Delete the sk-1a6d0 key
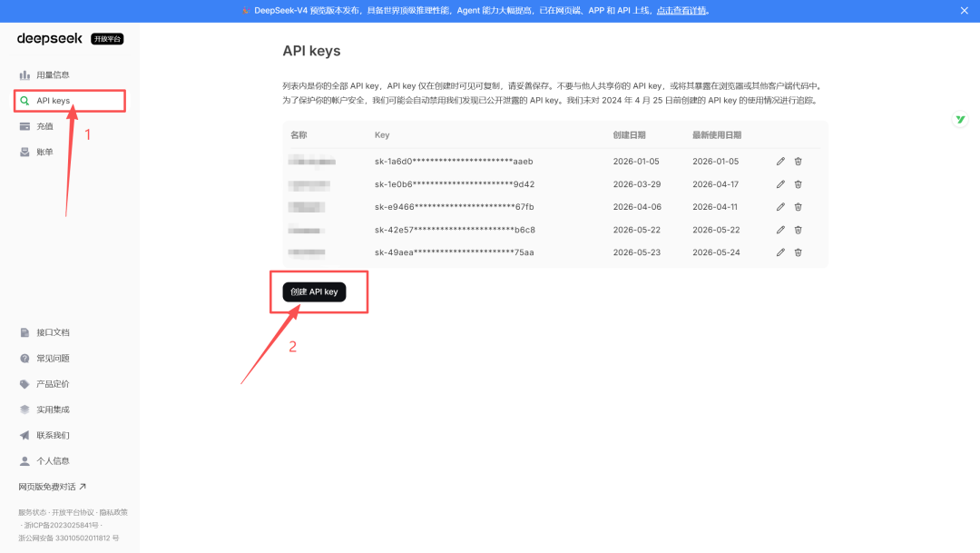Screen dimensions: 980x553 pyautogui.click(x=799, y=162)
